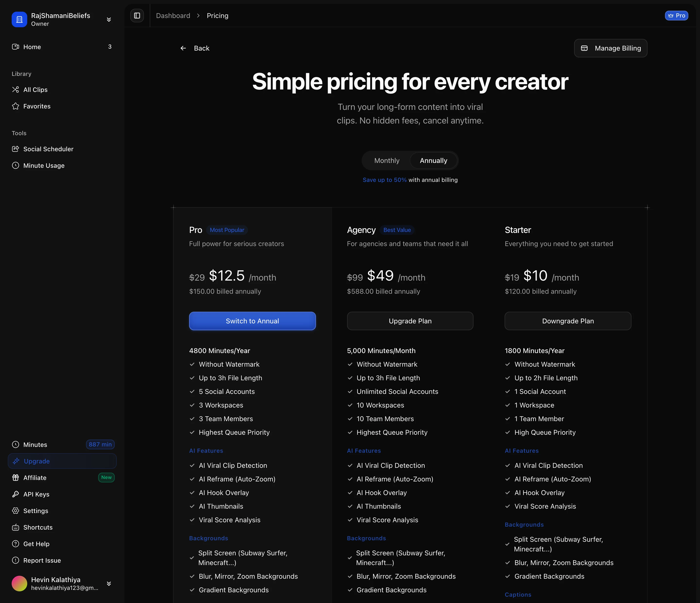Click Hevin Kalathiya's gradient avatar
The width and height of the screenshot is (700, 603).
(19, 584)
